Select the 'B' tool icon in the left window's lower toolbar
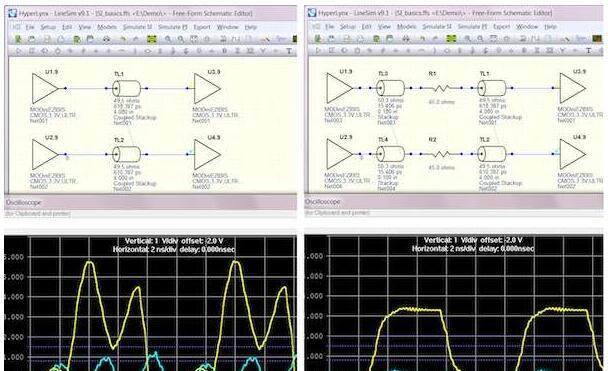 [x=224, y=51]
